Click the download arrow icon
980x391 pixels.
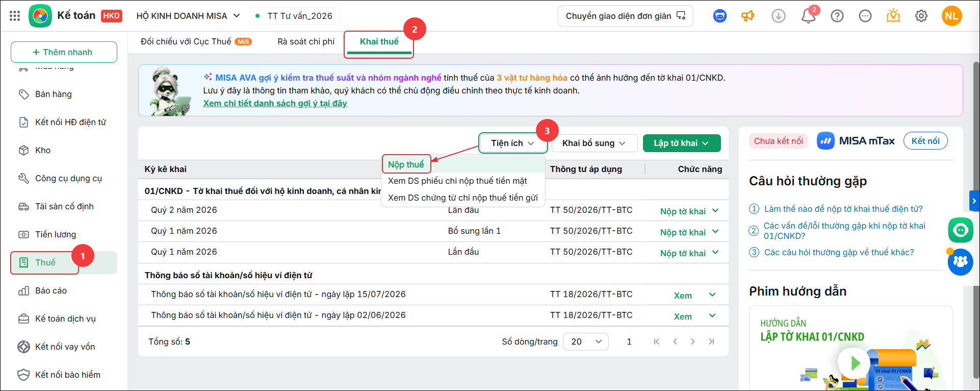[x=779, y=16]
